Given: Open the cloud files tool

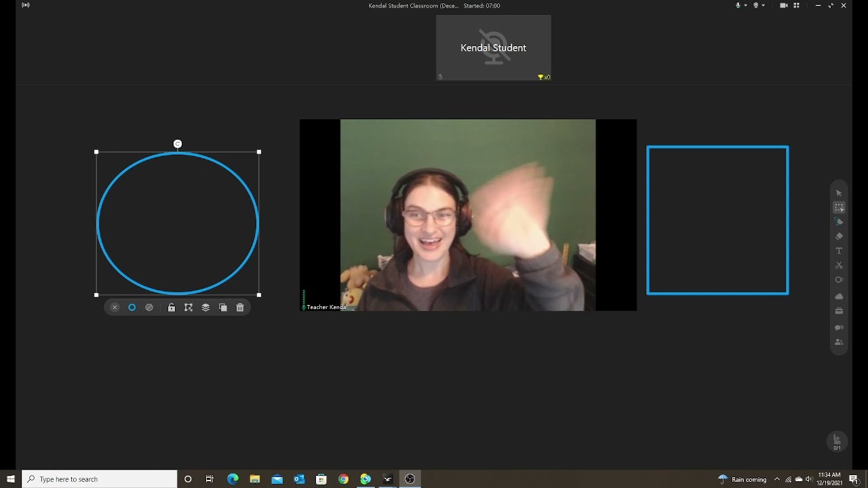Looking at the screenshot, I should [x=839, y=296].
